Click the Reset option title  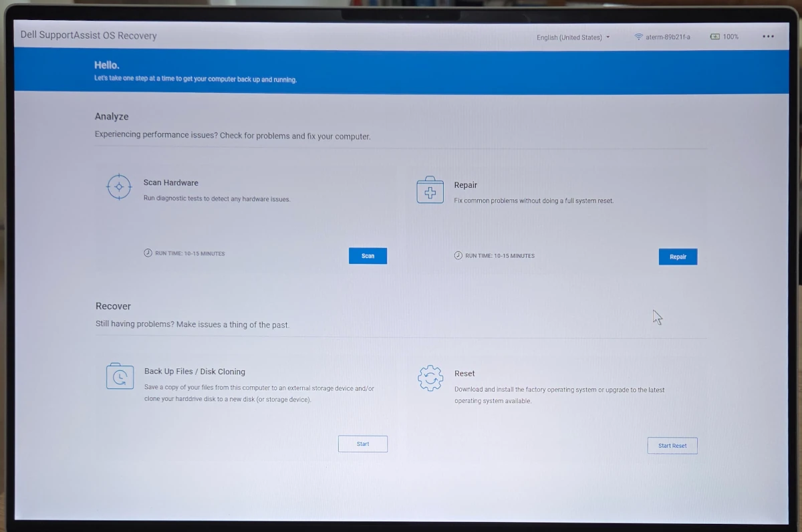(x=464, y=374)
